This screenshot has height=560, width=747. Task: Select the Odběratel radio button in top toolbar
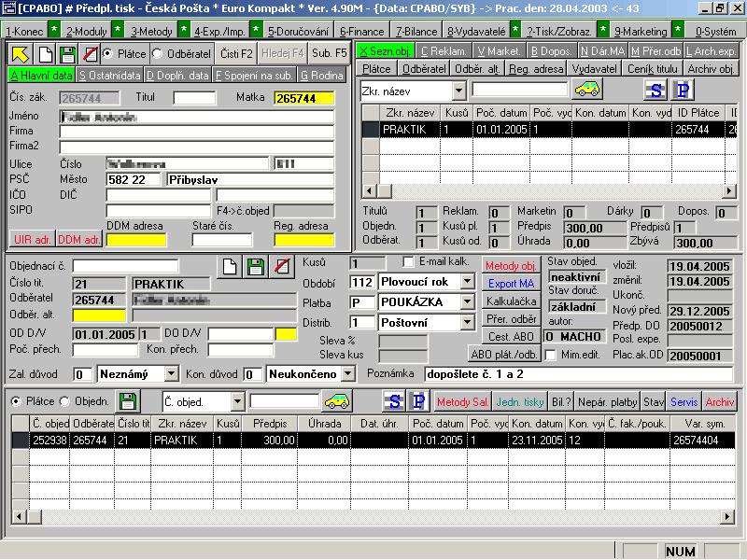coord(157,54)
